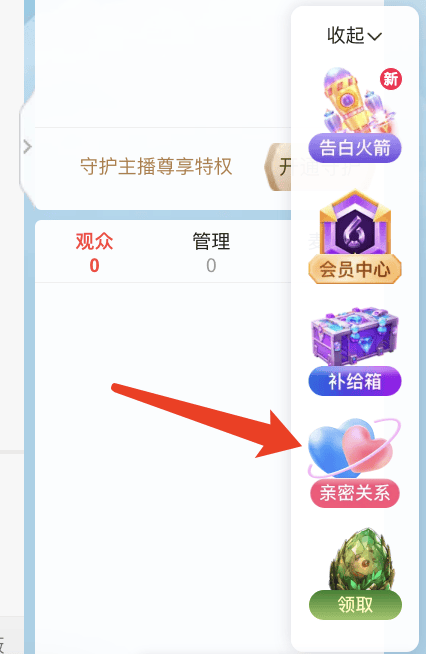The height and width of the screenshot is (654, 426).
Task: Click the 会员中心 golden label
Action: (355, 269)
